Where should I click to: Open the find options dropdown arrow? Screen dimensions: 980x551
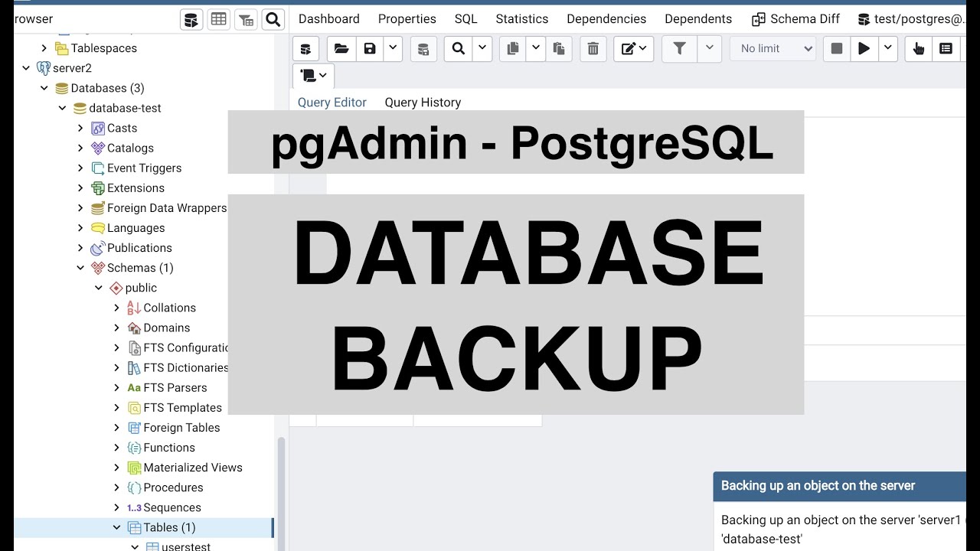tap(482, 49)
